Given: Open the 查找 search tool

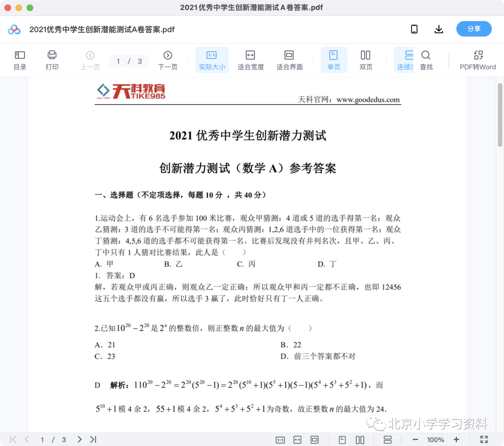Looking at the screenshot, I should coord(426,60).
